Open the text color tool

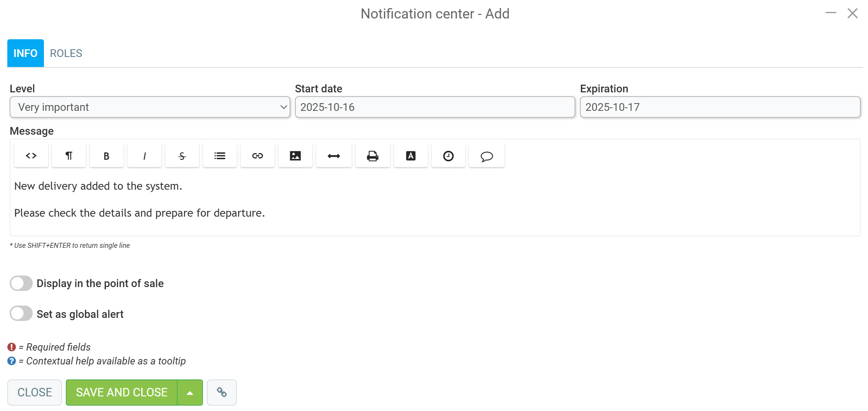click(x=411, y=155)
